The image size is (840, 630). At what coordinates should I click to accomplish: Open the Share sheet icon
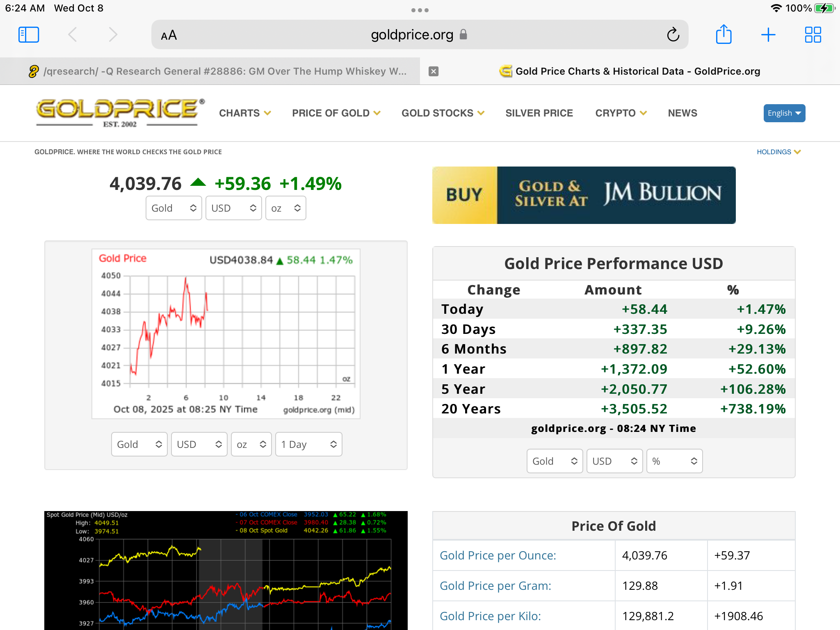pos(724,34)
